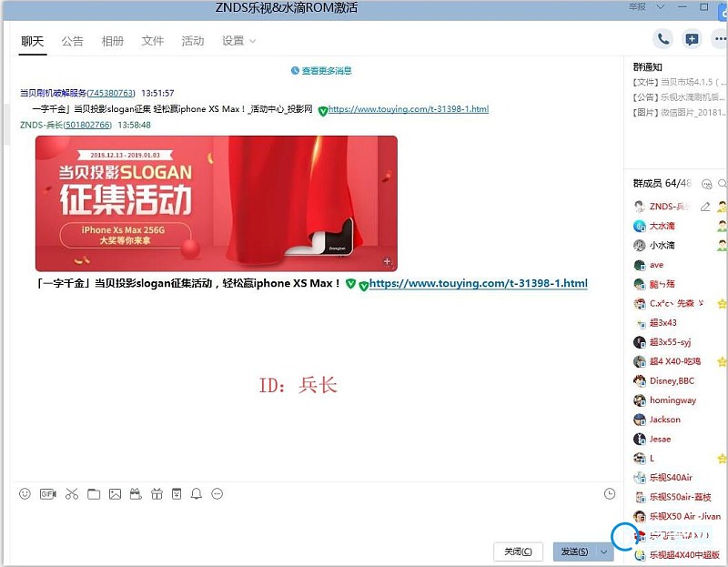Open the GIF video recording tool
This screenshot has width=728, height=567.
(x=48, y=494)
